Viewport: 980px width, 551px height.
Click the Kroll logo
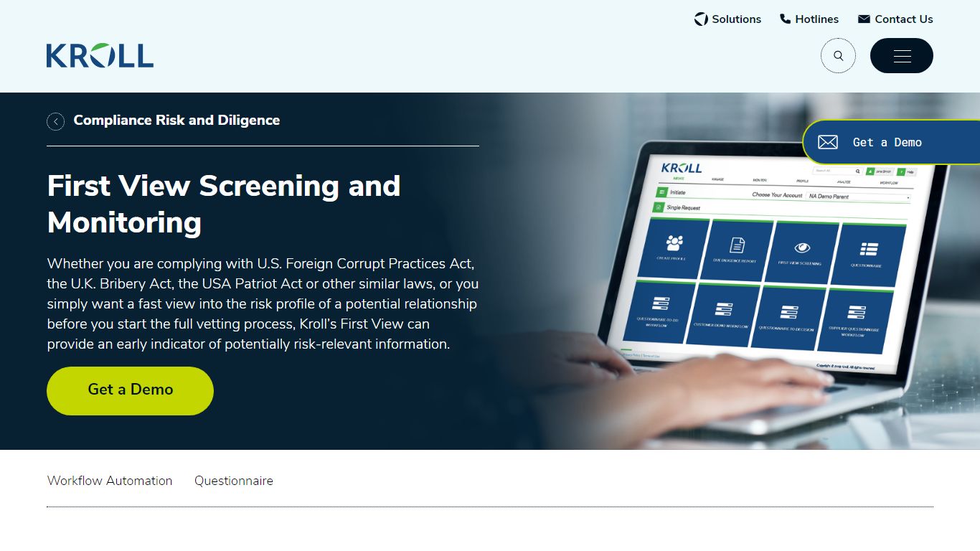coord(100,55)
